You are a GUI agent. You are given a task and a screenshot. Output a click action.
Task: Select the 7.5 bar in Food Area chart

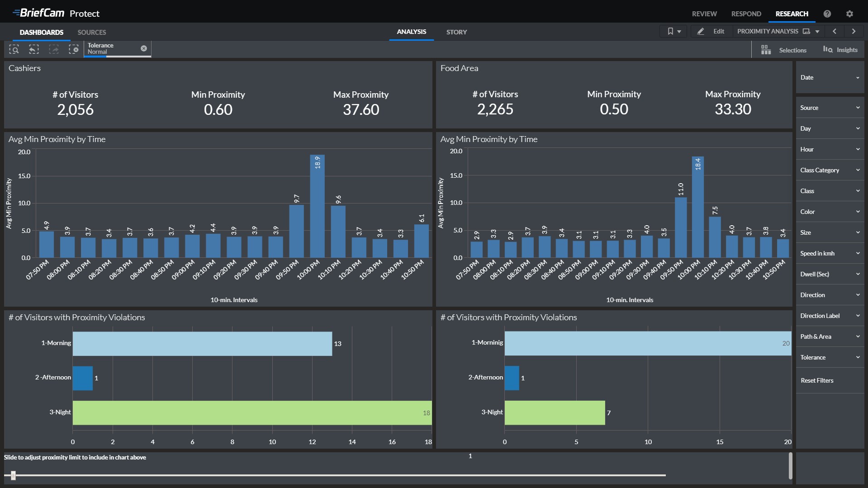tap(715, 237)
